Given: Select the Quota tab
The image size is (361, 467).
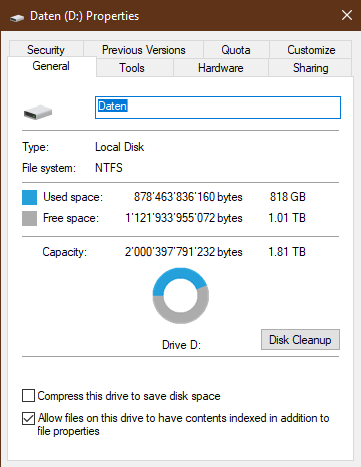Looking at the screenshot, I should (236, 50).
